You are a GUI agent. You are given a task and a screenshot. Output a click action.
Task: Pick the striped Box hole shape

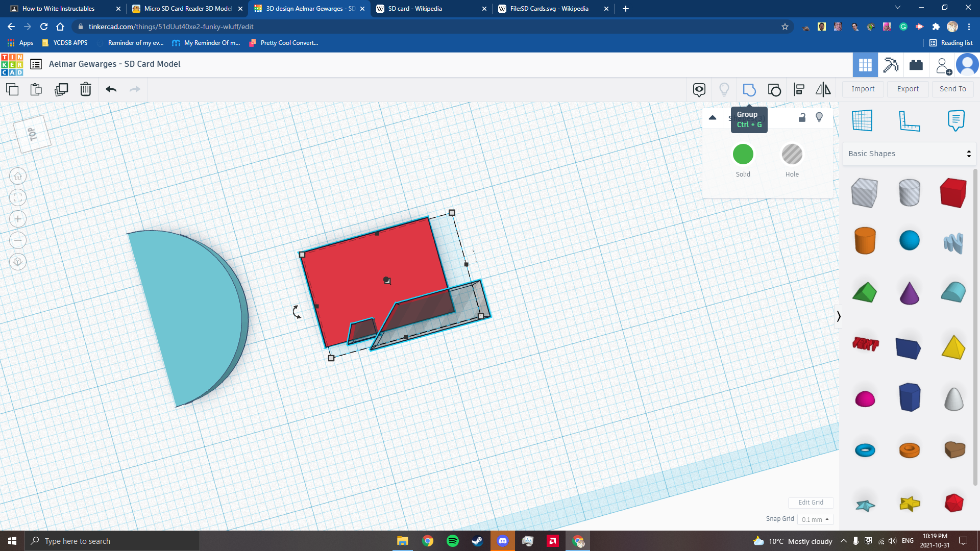point(865,192)
